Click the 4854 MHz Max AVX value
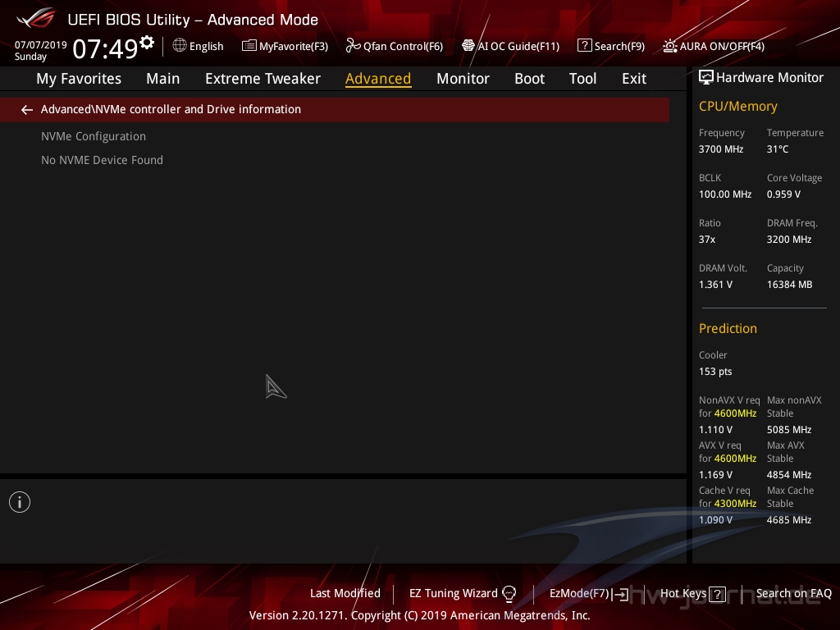 click(788, 475)
